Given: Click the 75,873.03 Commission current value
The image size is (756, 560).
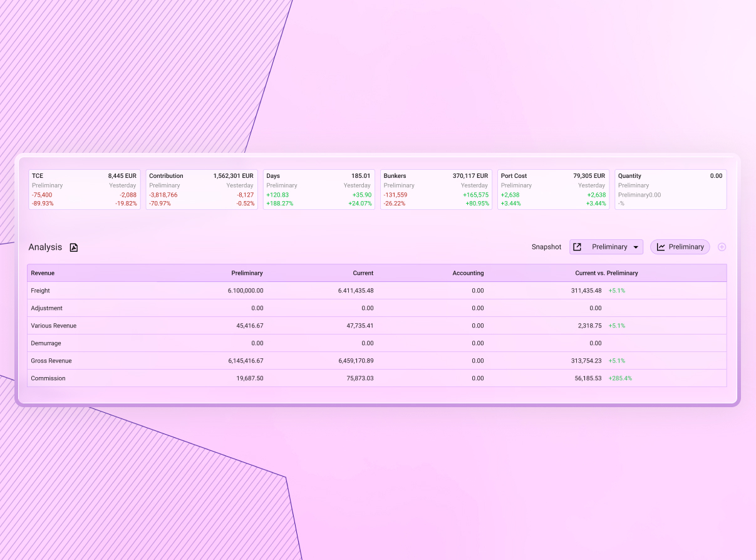Looking at the screenshot, I should [360, 378].
